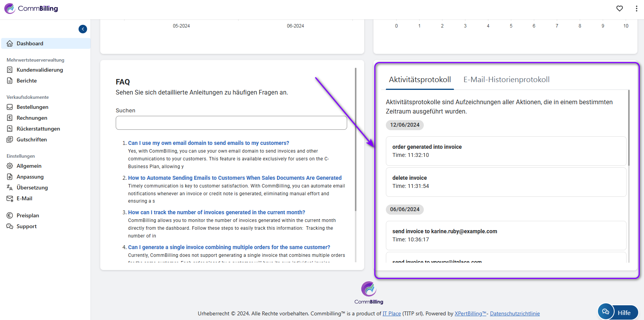Click the Rechnungen invoice icon
This screenshot has width=644, height=320.
[x=10, y=118]
